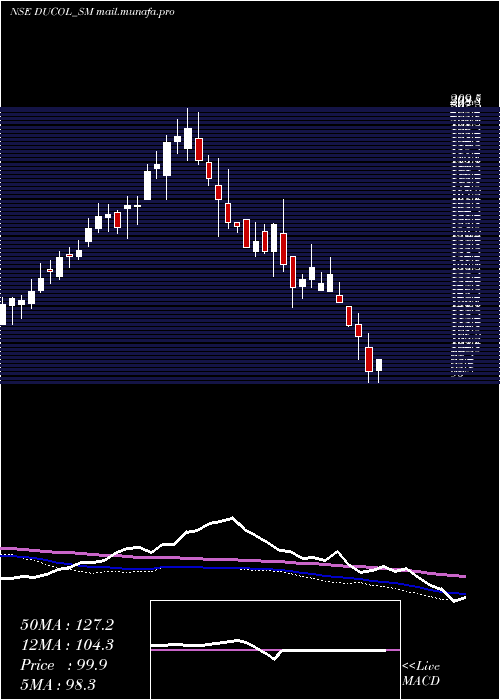This screenshot has width=500, height=700.
Task: Click the '50MA : 127.2' value
Action: tap(67, 625)
